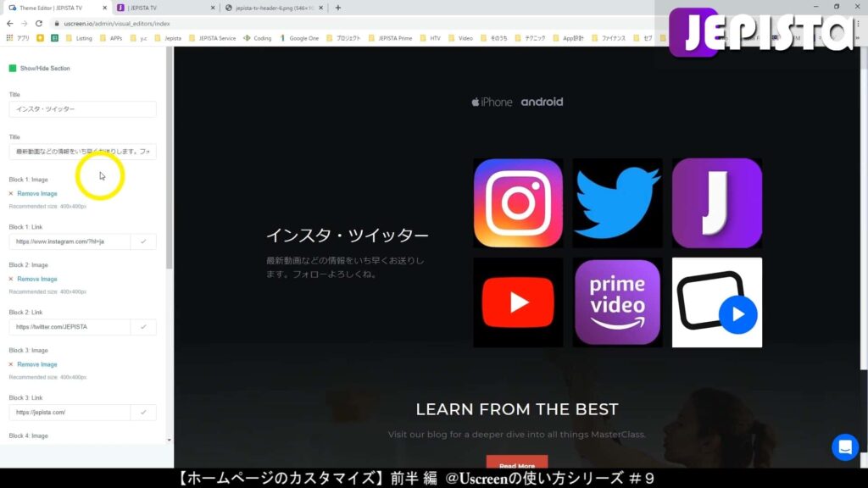Click the インスタ・ツイッター heading in preview
868x488 pixels.
(348, 236)
